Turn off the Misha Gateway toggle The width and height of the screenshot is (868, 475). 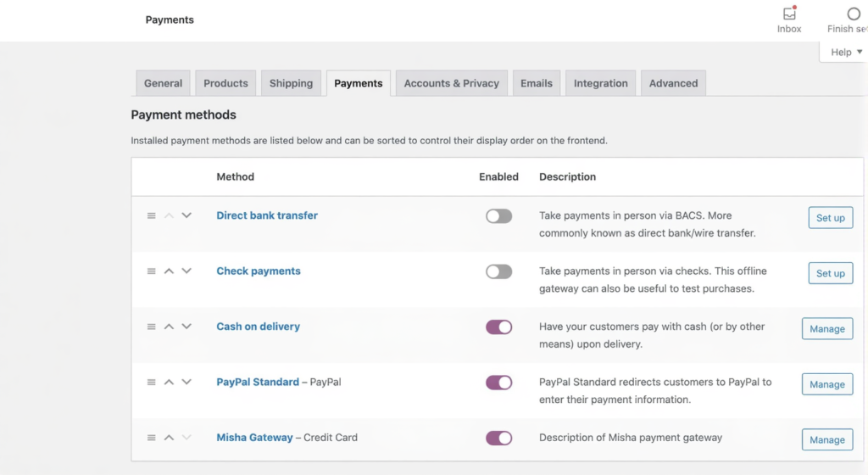(498, 439)
